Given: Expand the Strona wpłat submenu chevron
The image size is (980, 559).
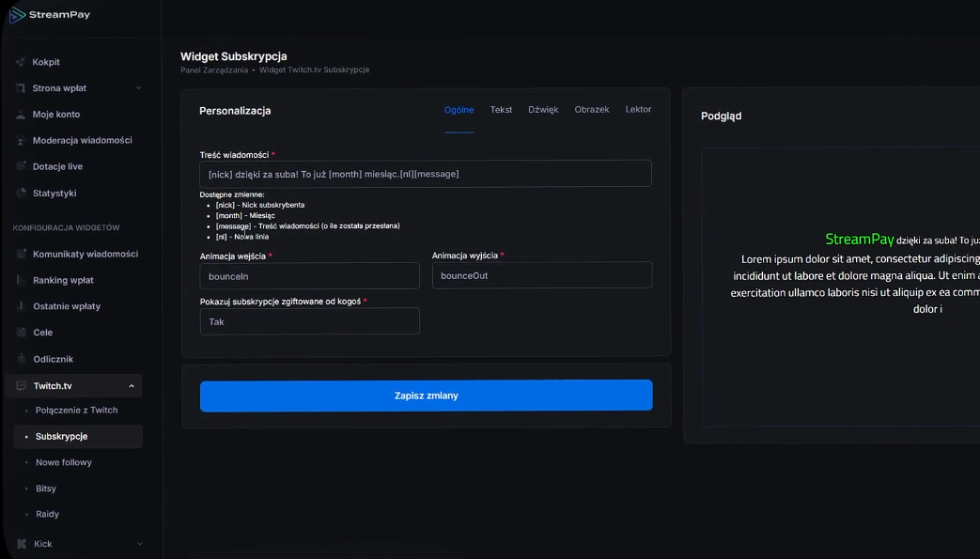Looking at the screenshot, I should pyautogui.click(x=139, y=88).
